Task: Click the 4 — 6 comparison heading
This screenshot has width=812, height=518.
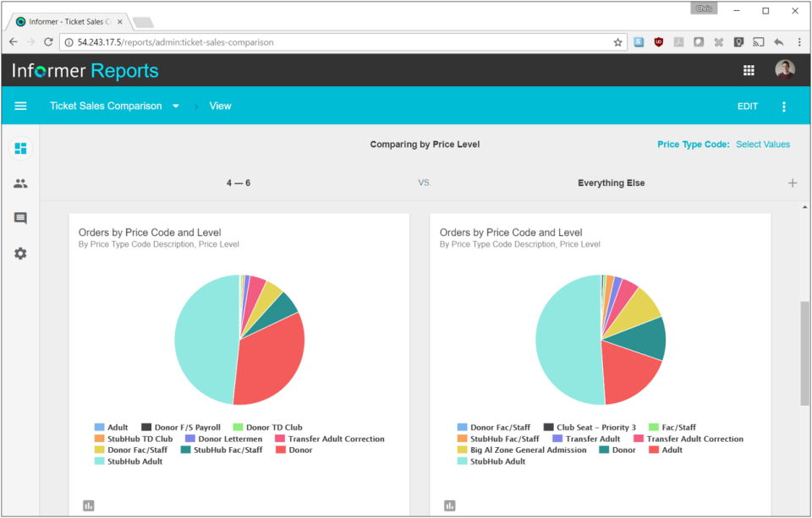Action: [x=239, y=183]
